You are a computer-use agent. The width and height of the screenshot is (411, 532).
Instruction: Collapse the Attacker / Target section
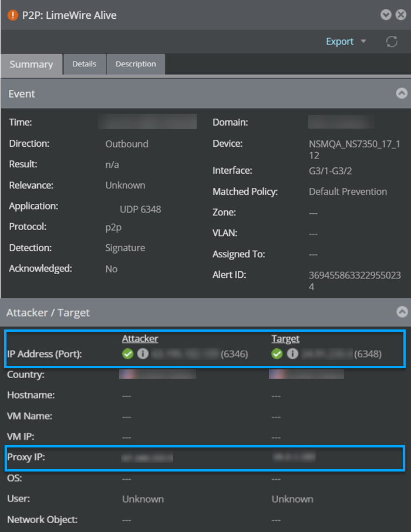[x=402, y=312]
